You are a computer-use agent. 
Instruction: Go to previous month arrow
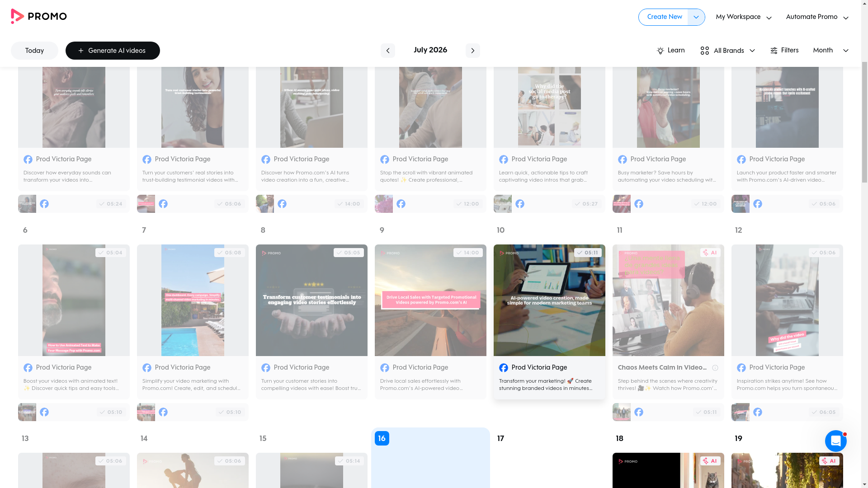tap(387, 51)
